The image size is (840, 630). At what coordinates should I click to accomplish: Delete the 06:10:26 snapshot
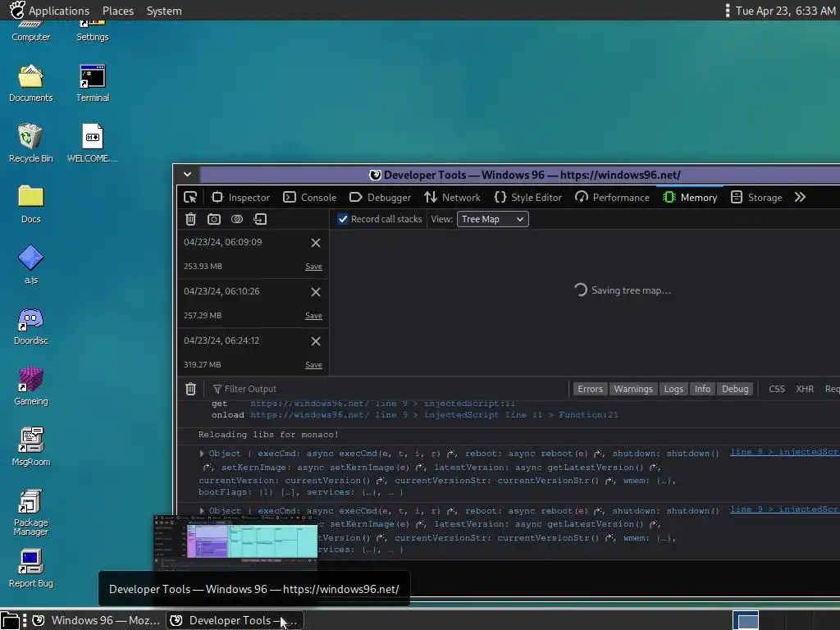[x=316, y=292]
